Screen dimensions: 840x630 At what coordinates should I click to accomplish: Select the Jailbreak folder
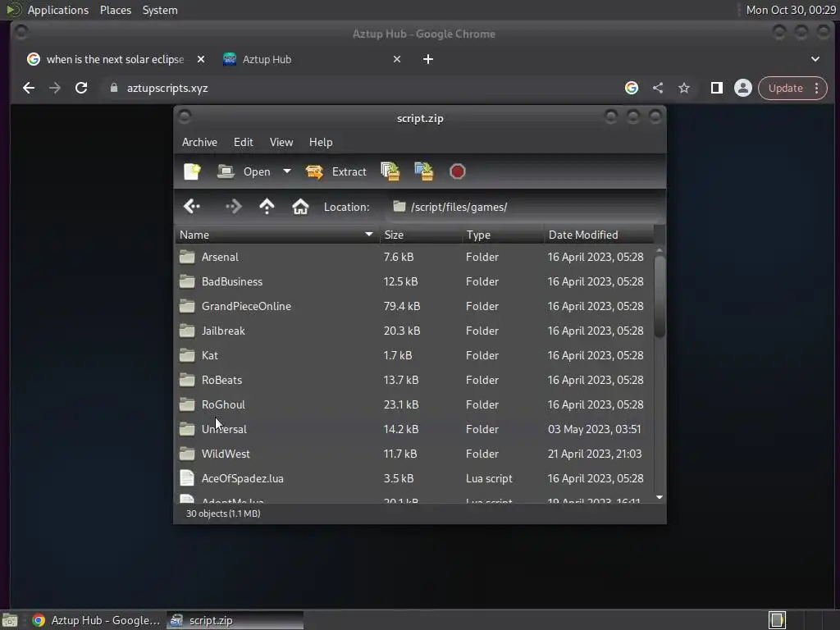tap(414, 331)
